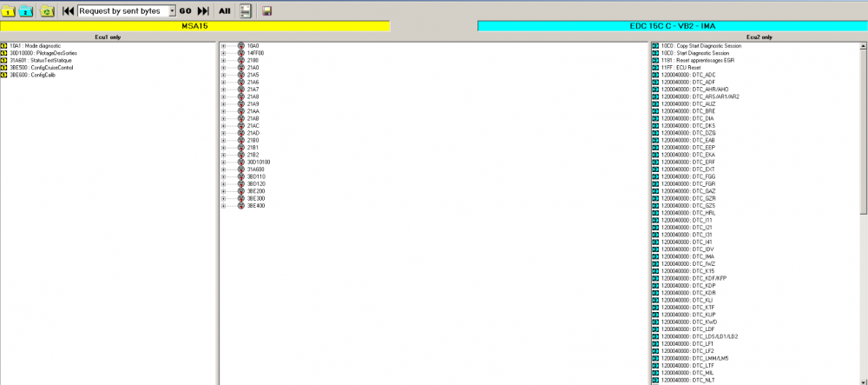Select the DTC_K15 entry in Ecu2 list
The height and width of the screenshot is (385, 868).
click(x=688, y=271)
